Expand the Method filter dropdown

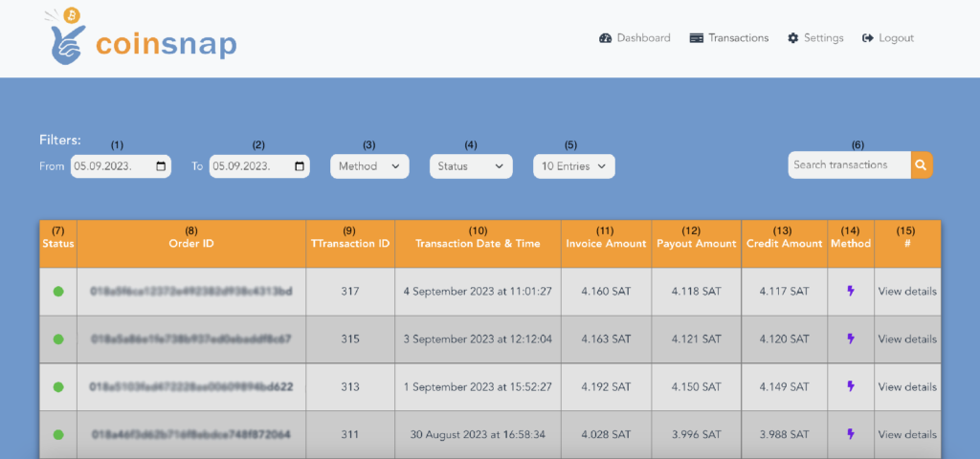tap(369, 166)
